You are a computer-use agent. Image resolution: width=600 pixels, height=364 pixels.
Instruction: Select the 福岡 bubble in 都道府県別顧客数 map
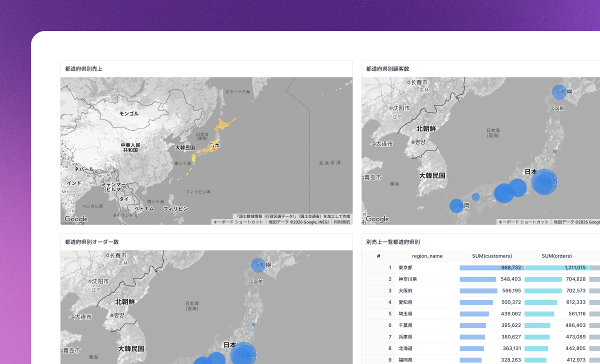(456, 205)
